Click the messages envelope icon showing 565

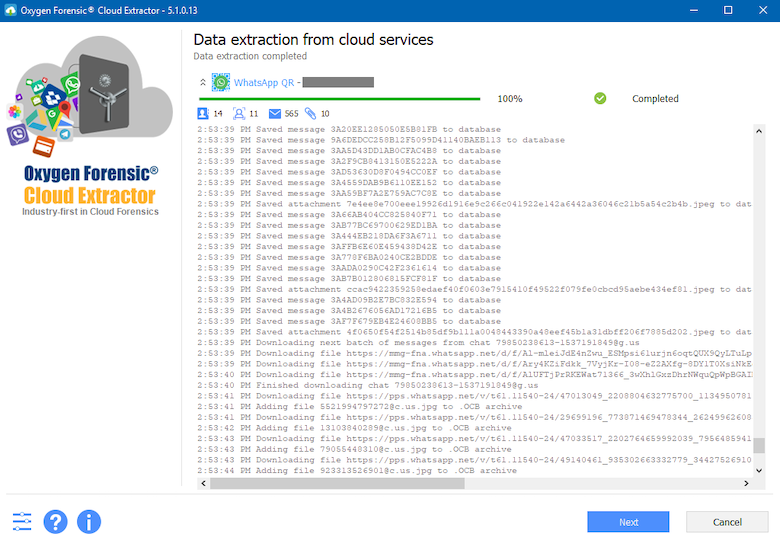pos(275,114)
